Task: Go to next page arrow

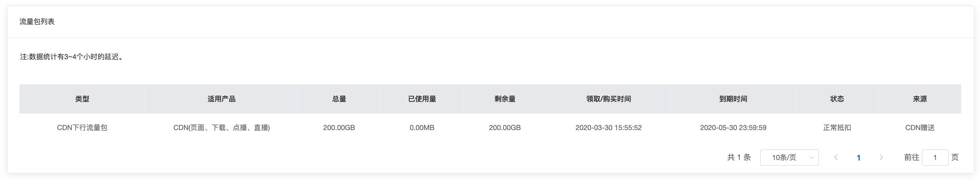Action: [881, 158]
